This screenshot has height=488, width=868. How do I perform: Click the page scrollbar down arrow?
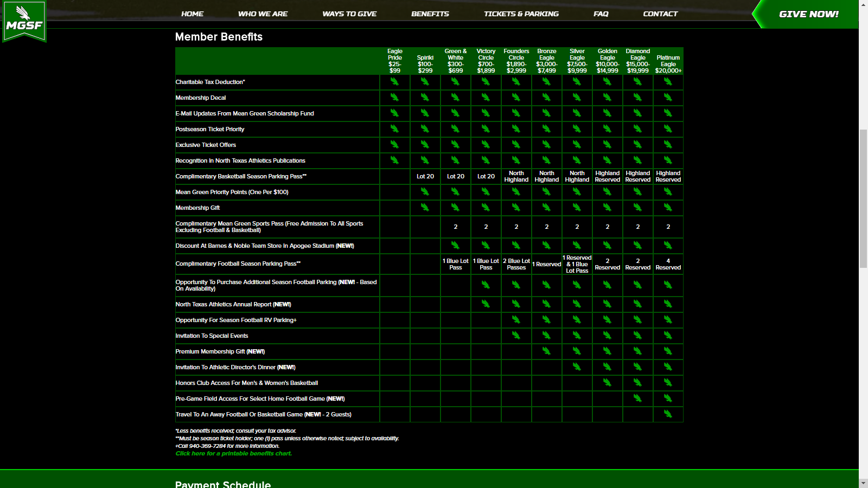point(863,483)
